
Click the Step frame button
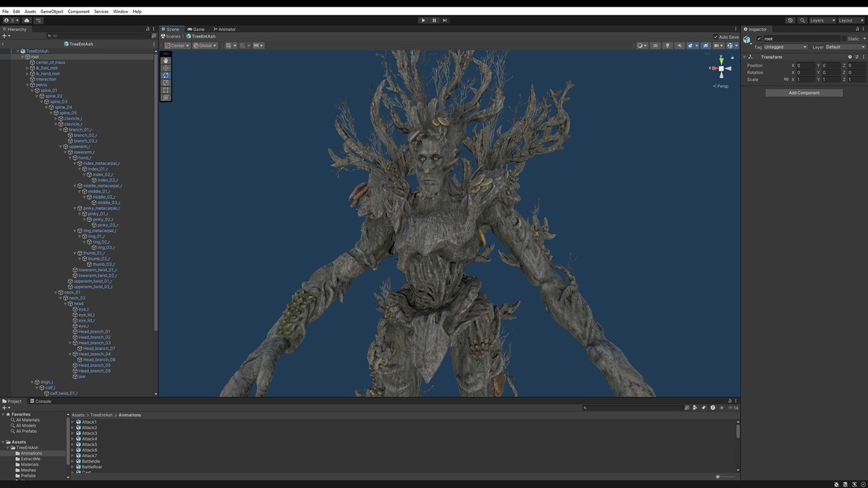click(445, 20)
